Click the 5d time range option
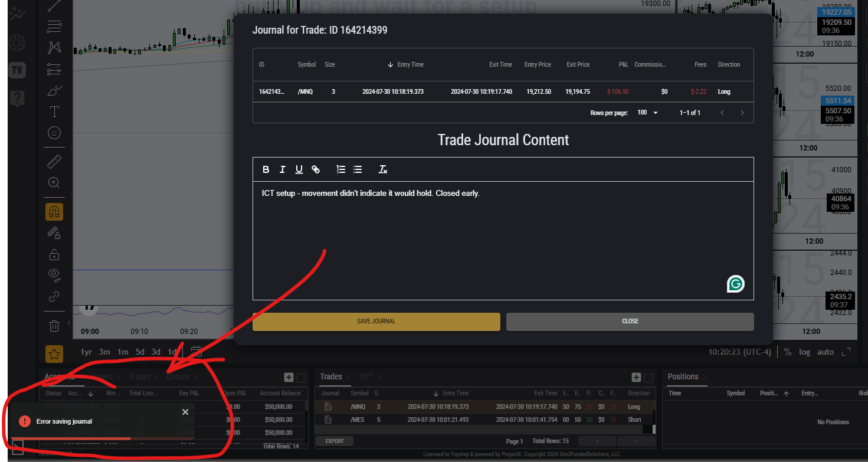 140,352
